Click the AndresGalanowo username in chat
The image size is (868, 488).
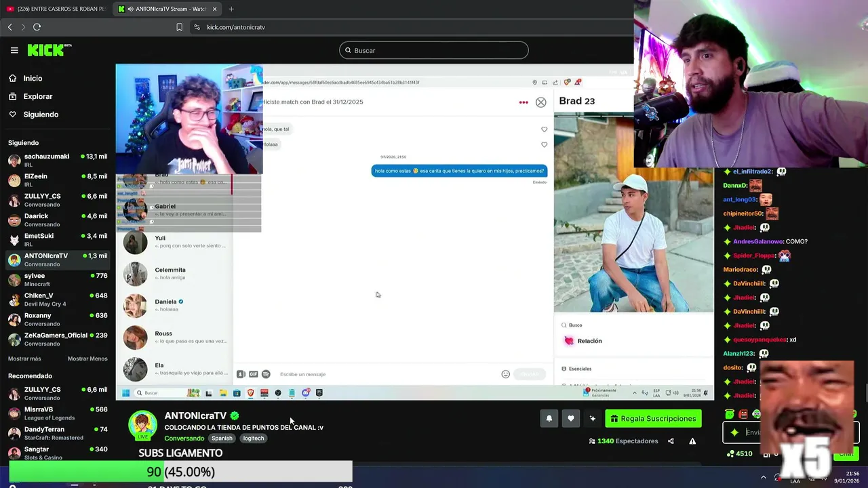click(x=758, y=241)
